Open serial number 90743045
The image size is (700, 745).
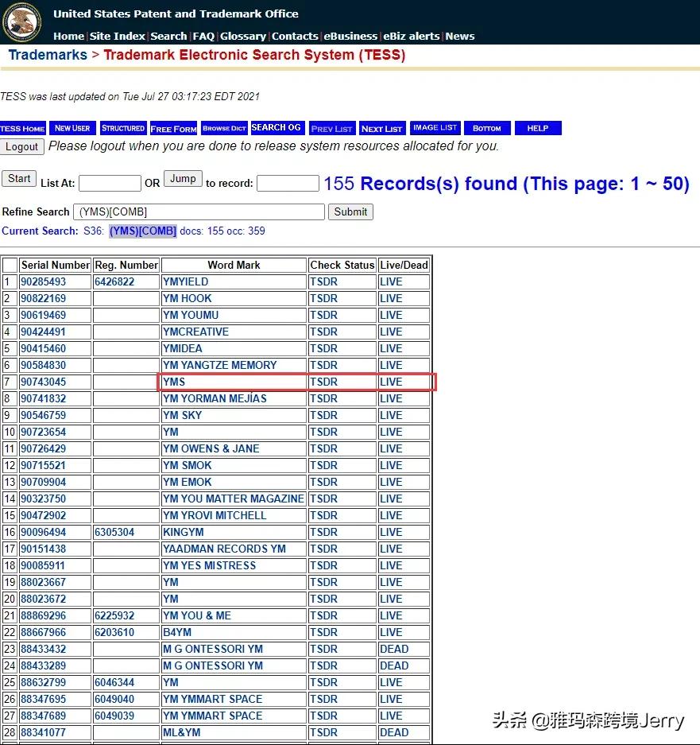43,382
